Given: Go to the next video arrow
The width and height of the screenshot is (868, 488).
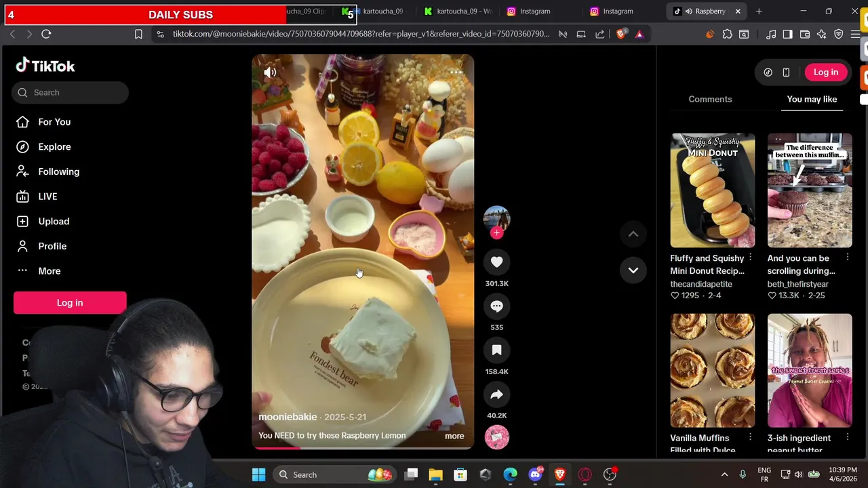Looking at the screenshot, I should pyautogui.click(x=633, y=270).
